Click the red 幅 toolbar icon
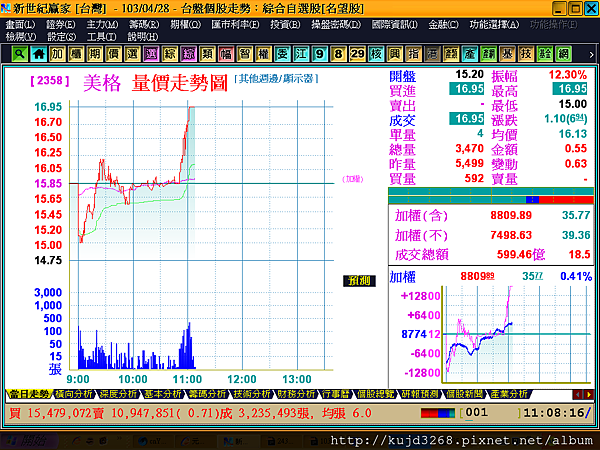 [226, 54]
